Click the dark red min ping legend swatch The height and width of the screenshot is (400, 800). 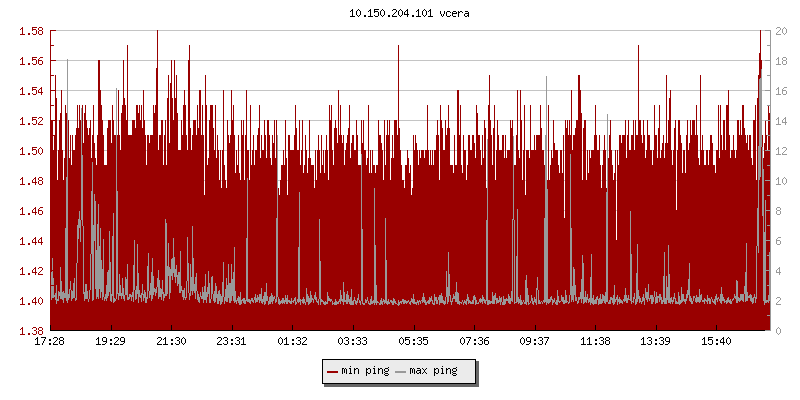333,371
